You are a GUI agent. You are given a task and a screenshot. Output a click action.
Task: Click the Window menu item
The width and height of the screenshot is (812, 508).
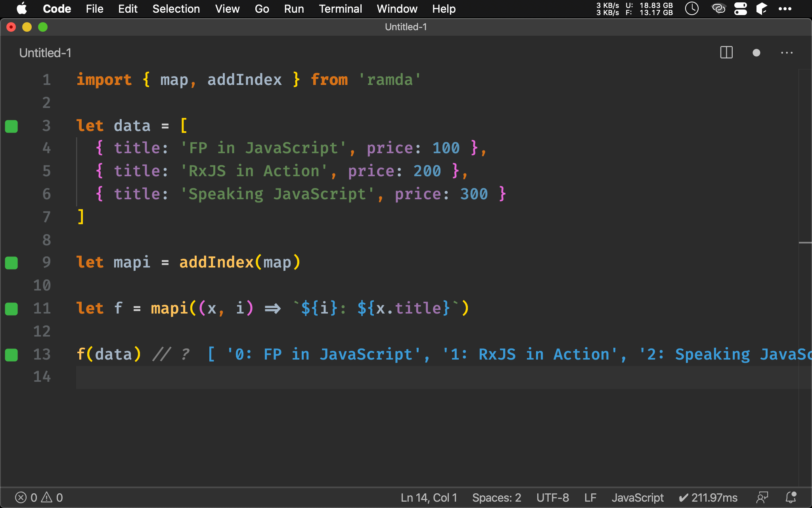pyautogui.click(x=397, y=8)
